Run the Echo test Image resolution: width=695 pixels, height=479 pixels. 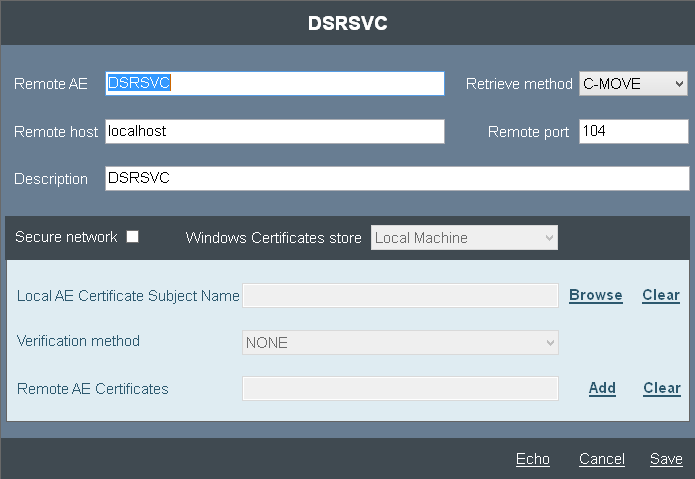(533, 459)
